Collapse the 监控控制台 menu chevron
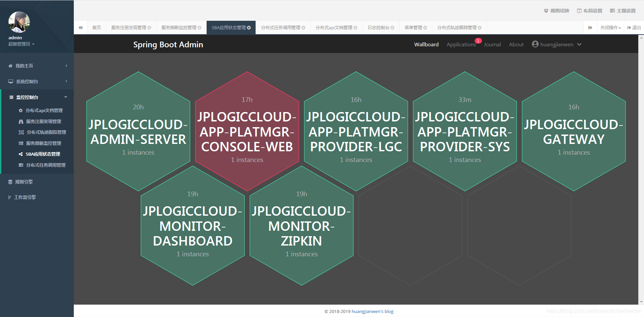Image resolution: width=644 pixels, height=317 pixels. (x=66, y=97)
